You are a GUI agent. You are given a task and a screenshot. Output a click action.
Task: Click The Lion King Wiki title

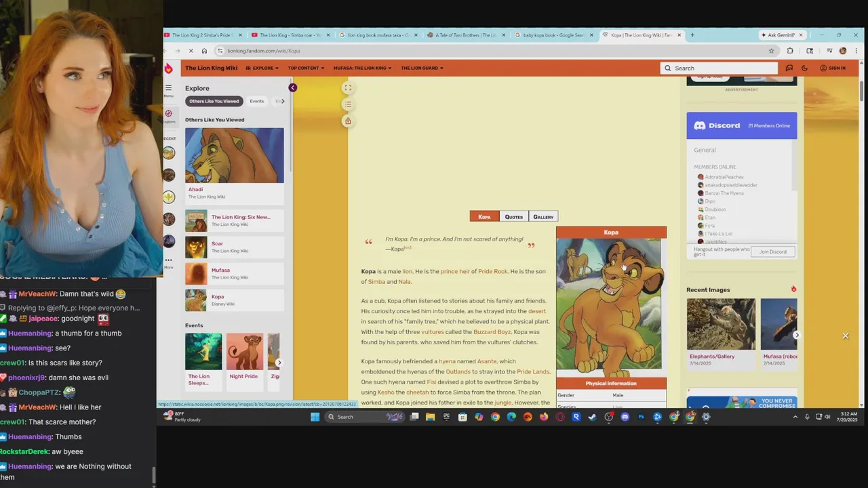tap(211, 68)
